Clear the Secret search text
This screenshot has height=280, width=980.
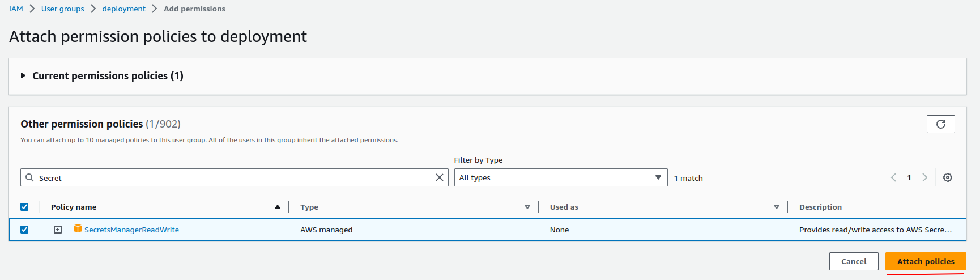(439, 177)
